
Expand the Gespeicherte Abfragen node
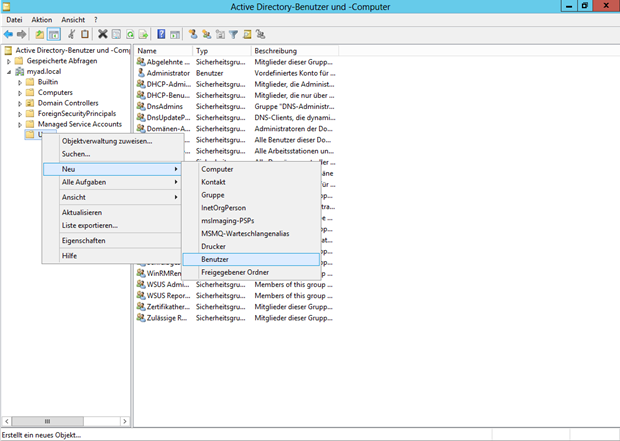[x=9, y=60]
